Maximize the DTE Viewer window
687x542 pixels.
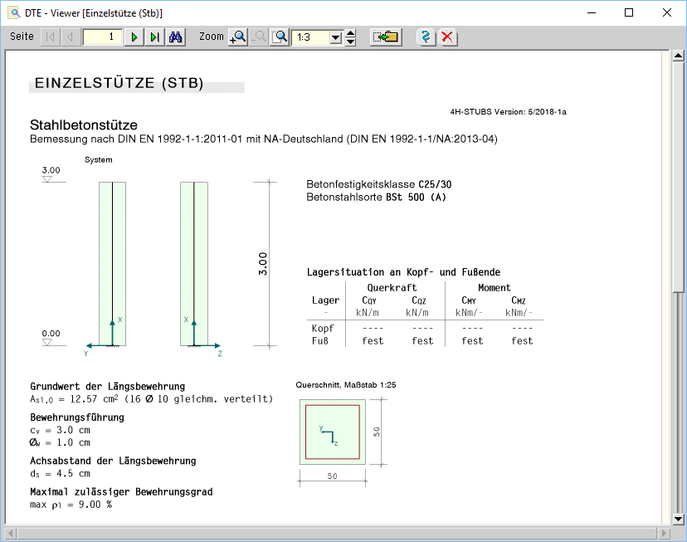tap(628, 13)
